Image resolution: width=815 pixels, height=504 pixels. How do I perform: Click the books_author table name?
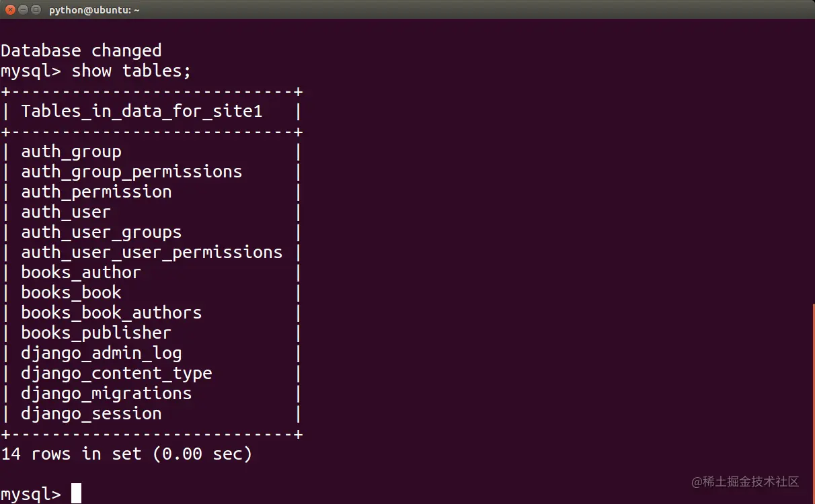click(x=81, y=273)
